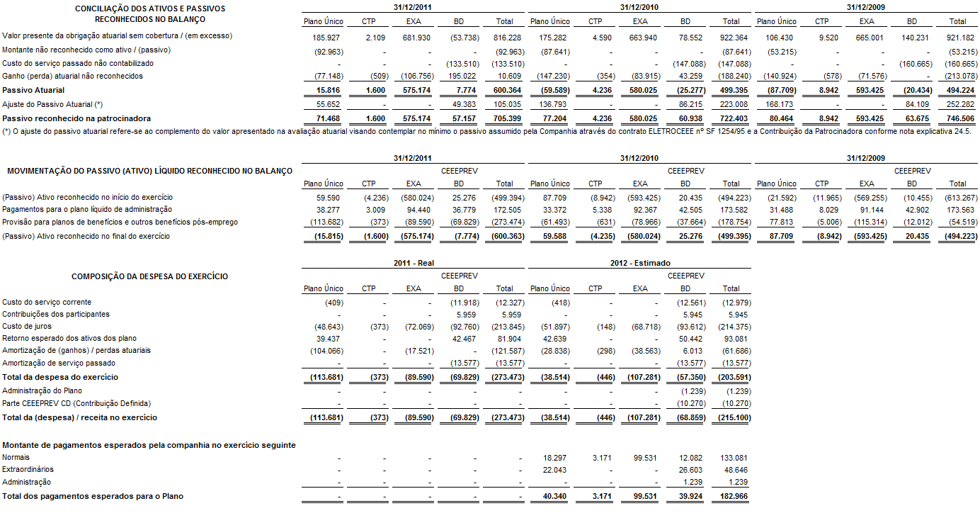Select the total value 922.364

click(x=734, y=36)
